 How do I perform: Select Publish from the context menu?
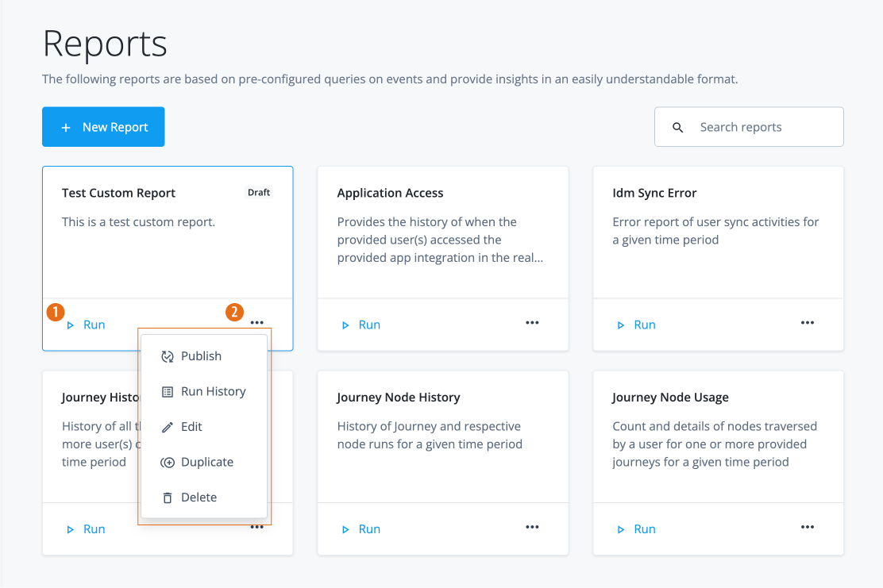coord(201,356)
